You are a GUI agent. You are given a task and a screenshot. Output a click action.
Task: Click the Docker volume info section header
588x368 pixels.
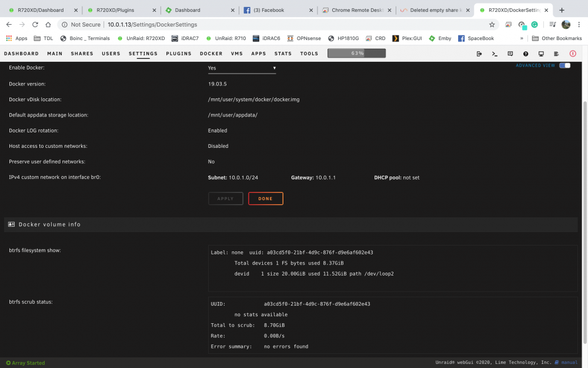[x=290, y=224]
